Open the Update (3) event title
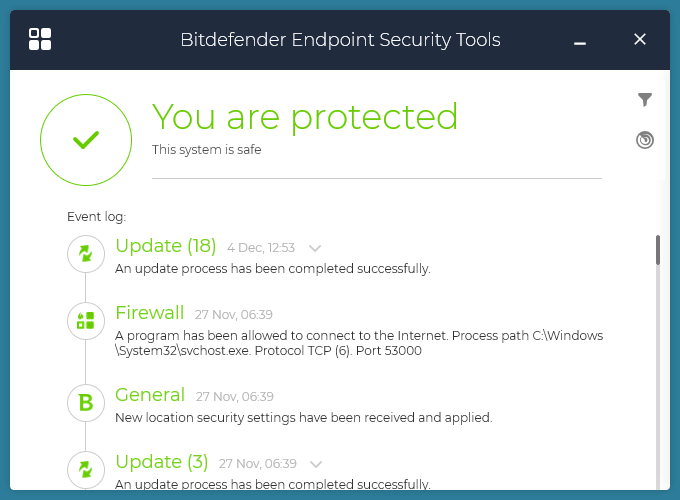Viewport: 680px width, 500px height. 162,462
